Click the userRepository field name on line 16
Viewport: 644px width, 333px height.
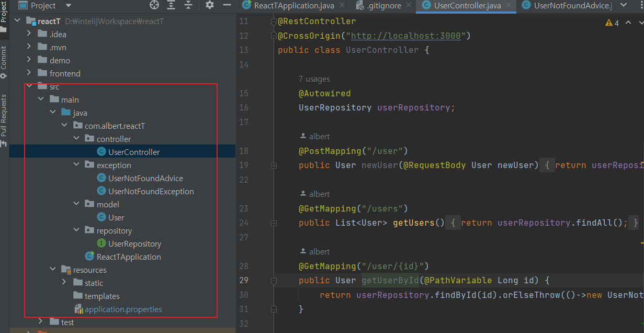[414, 108]
